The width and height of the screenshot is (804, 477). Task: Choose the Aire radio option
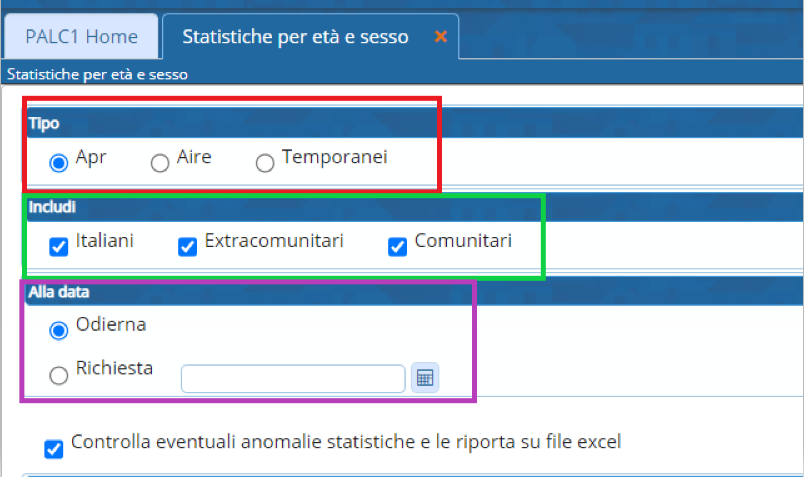[x=160, y=162]
